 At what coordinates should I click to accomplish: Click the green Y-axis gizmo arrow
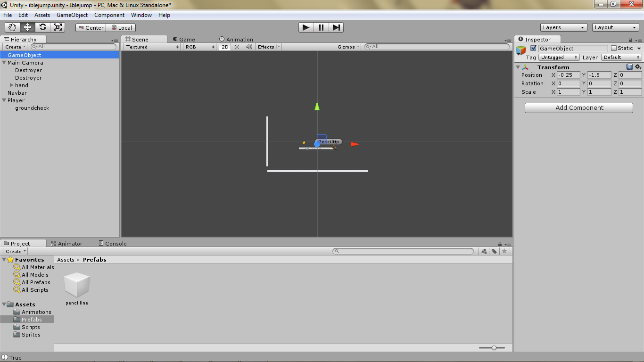point(317,106)
